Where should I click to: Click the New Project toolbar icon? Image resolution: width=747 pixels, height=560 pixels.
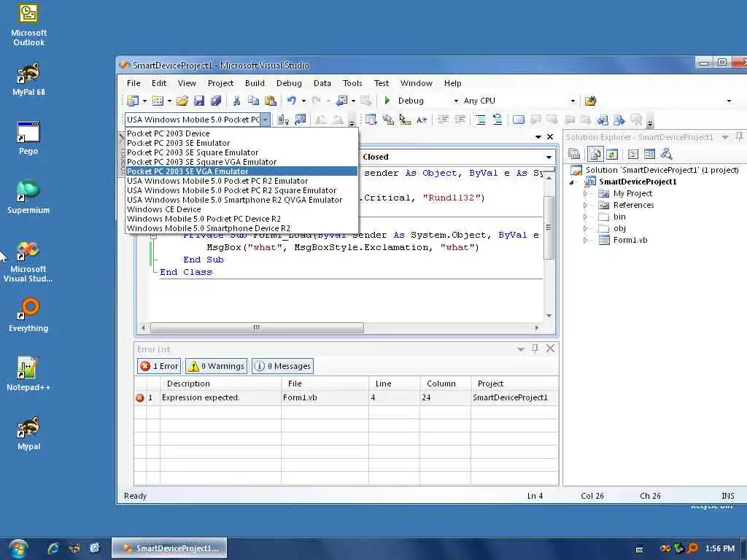[x=133, y=101]
